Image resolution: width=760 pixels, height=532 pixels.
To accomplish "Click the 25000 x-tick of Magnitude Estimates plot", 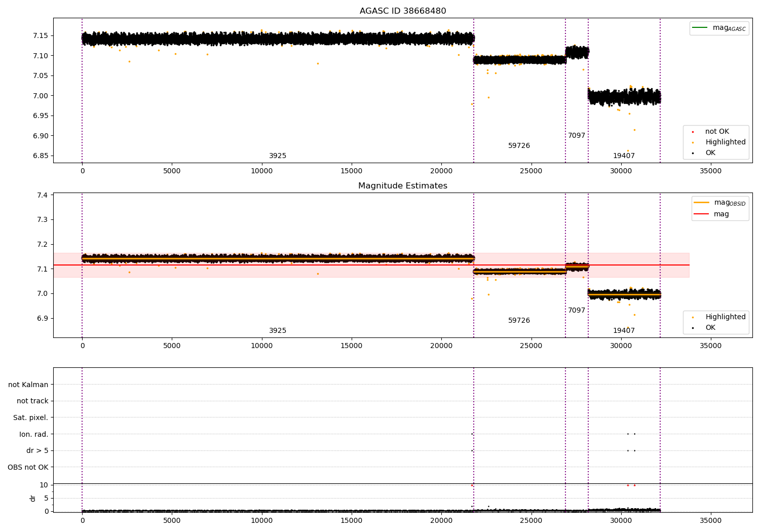I will coord(531,346).
